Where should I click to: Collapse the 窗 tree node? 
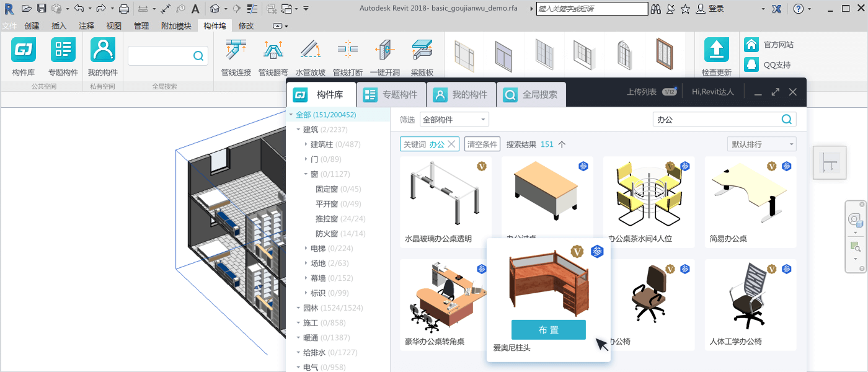point(306,174)
